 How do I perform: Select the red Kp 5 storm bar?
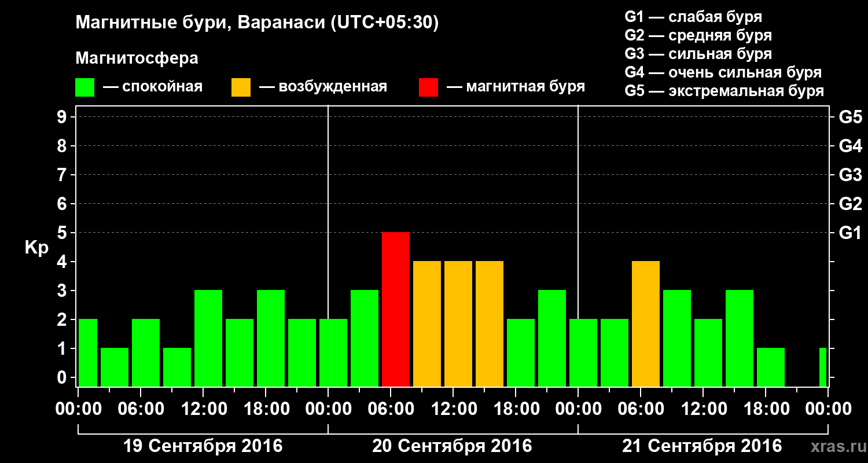coord(396,309)
